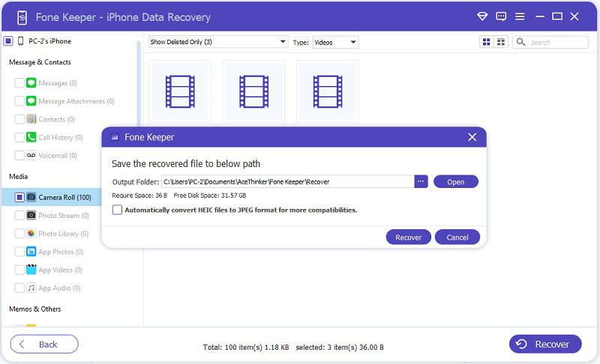Click the Camera Roll camera icon
The image size is (600, 364).
[31, 197]
